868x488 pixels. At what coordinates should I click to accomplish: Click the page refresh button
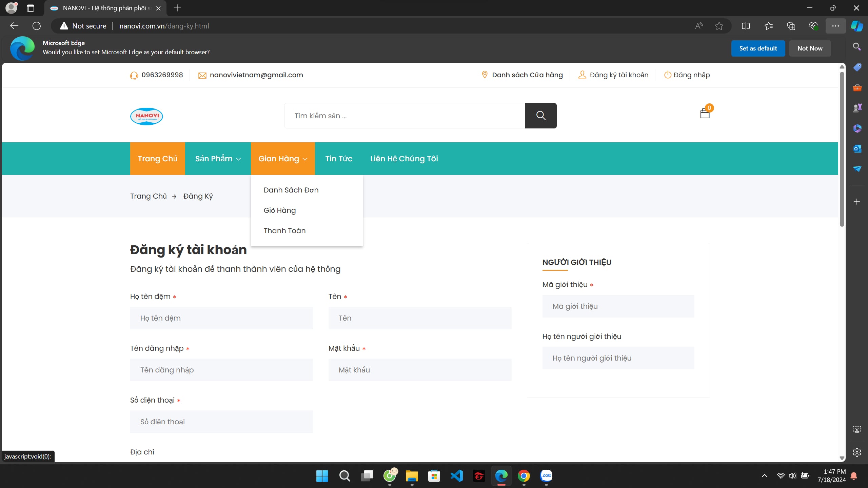tap(37, 26)
